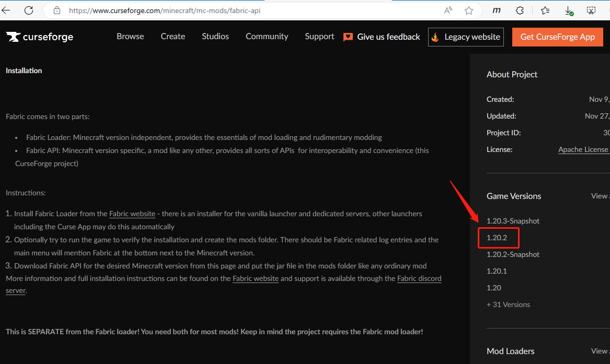This screenshot has width=610, height=364.
Task: Click the 'License:' label
Action: point(499,149)
